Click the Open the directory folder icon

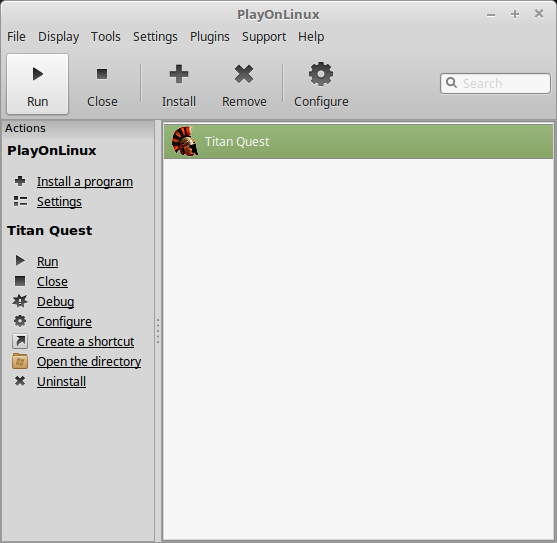20,362
